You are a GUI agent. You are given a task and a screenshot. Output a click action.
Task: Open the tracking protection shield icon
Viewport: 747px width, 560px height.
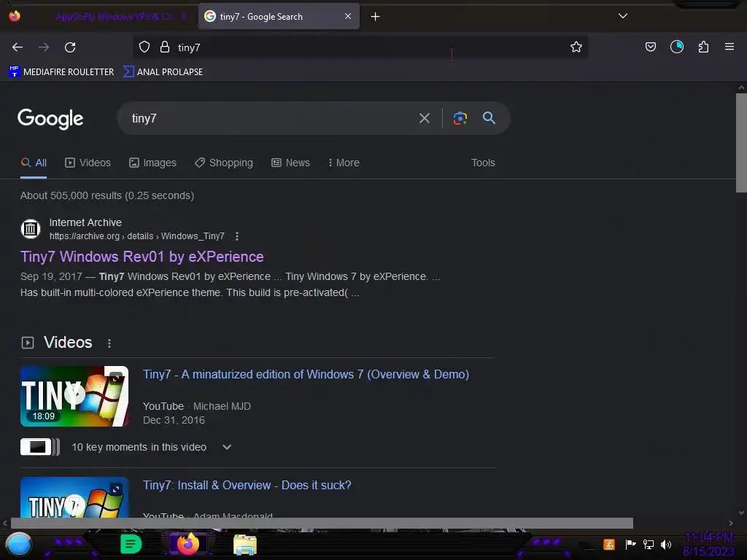click(144, 47)
